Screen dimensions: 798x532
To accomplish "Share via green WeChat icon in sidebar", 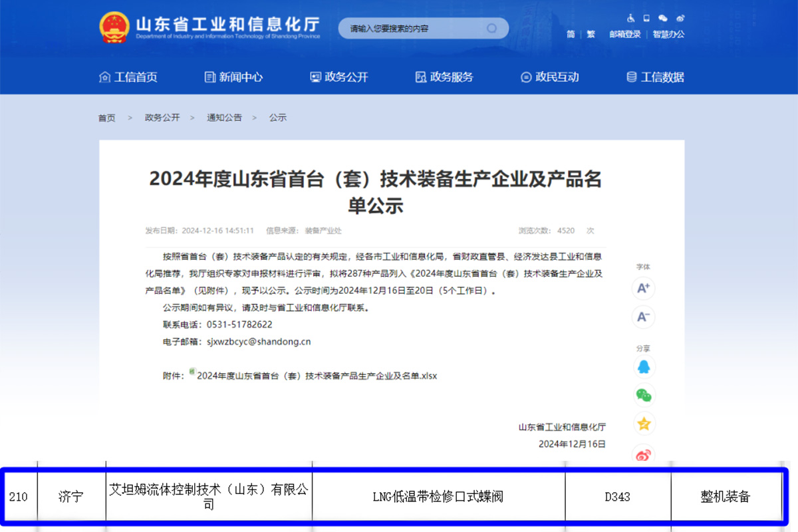I will pyautogui.click(x=643, y=395).
